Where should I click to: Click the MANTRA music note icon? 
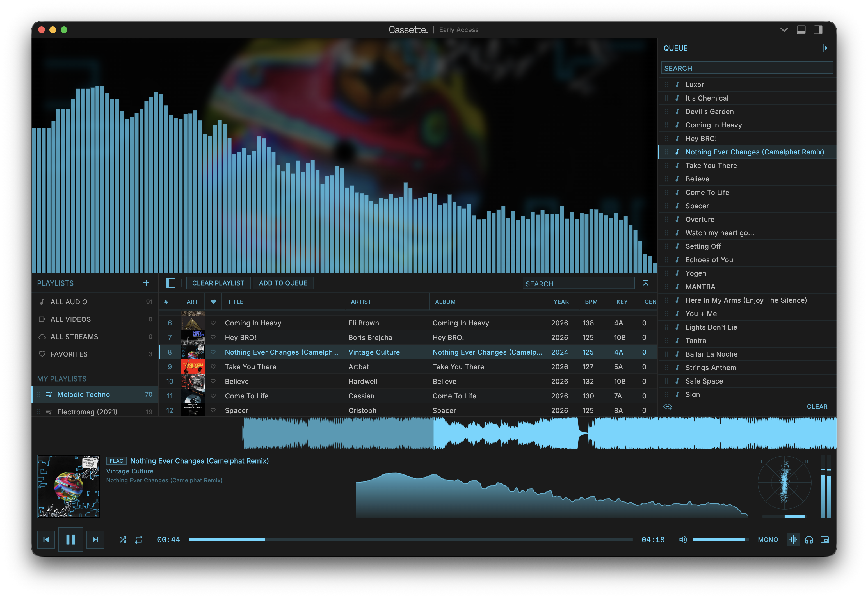677,287
